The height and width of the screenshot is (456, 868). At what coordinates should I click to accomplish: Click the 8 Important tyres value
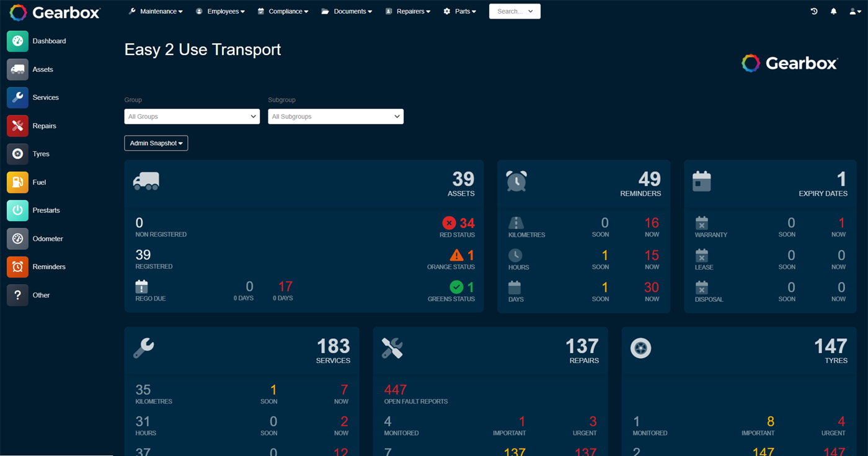click(771, 421)
